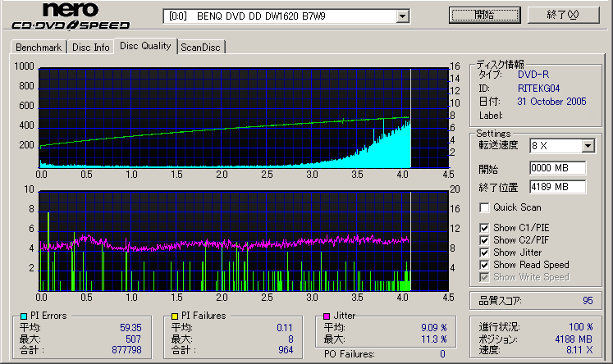Click the end position 4189 MB field
The image size is (613, 364).
(x=557, y=187)
